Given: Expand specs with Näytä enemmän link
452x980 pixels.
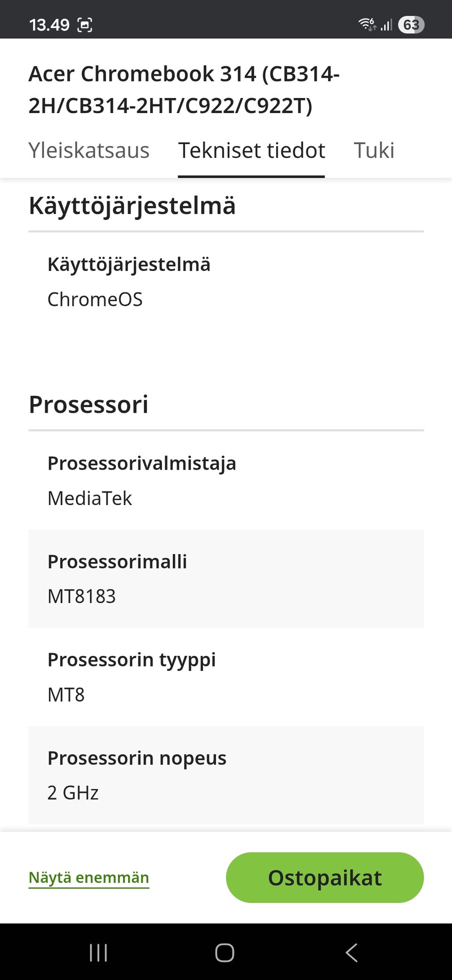Looking at the screenshot, I should point(89,877).
